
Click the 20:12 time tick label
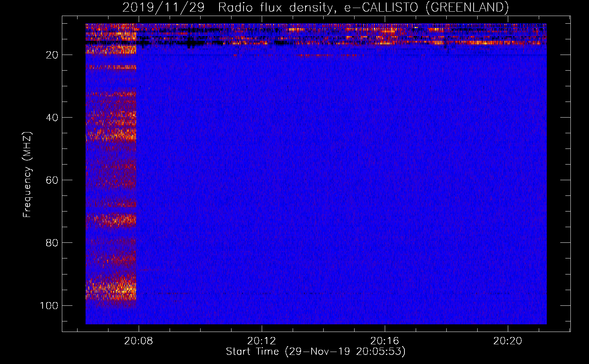click(261, 341)
